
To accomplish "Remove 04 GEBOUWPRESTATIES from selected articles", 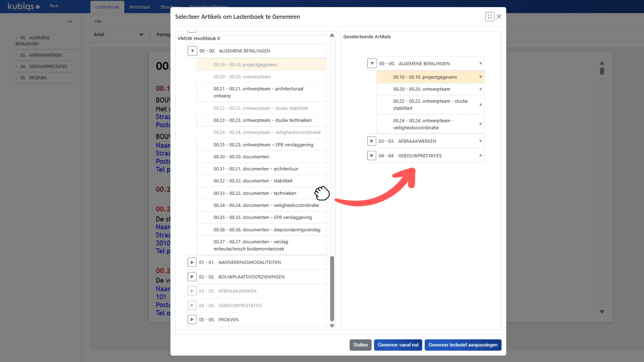I will click(x=480, y=155).
